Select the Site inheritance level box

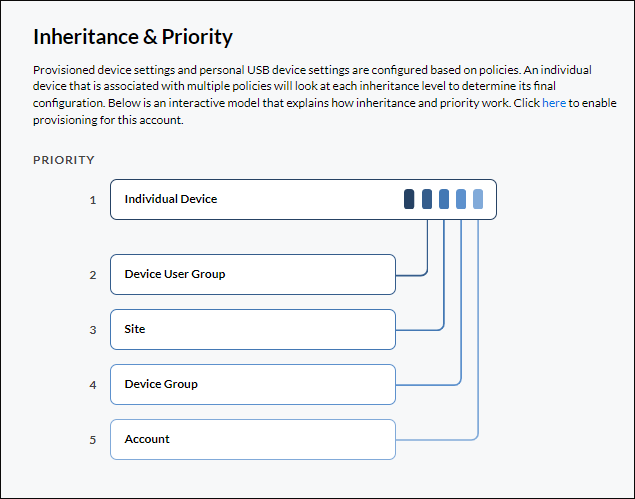click(x=253, y=329)
